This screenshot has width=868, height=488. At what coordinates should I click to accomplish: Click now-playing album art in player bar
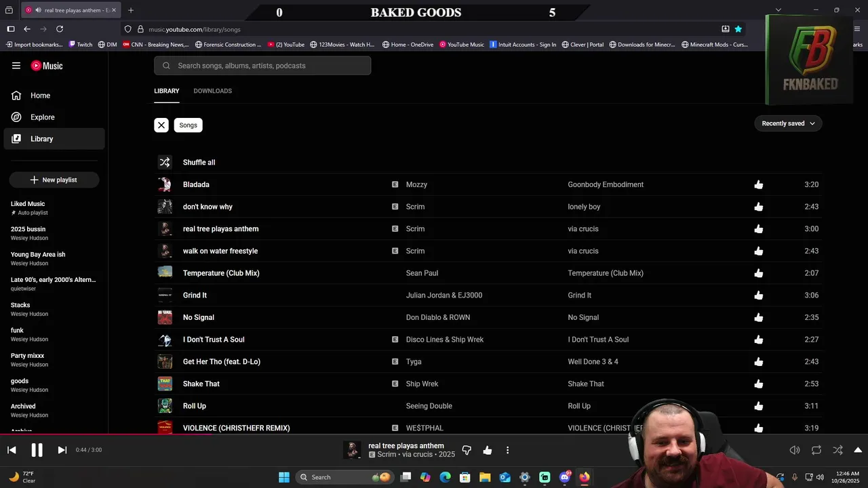point(352,450)
